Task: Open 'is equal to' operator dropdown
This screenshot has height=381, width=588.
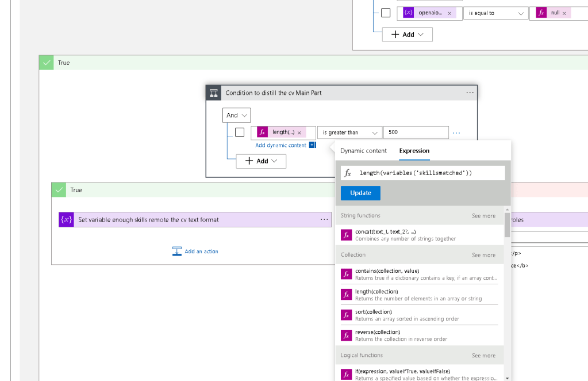Action: tap(496, 13)
